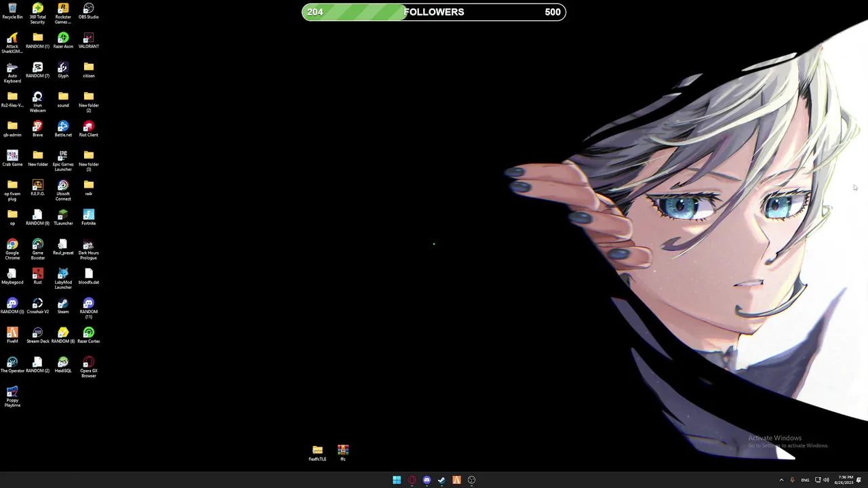Image resolution: width=868 pixels, height=488 pixels.
Task: Select the New folder (3) icon
Action: 89,161
